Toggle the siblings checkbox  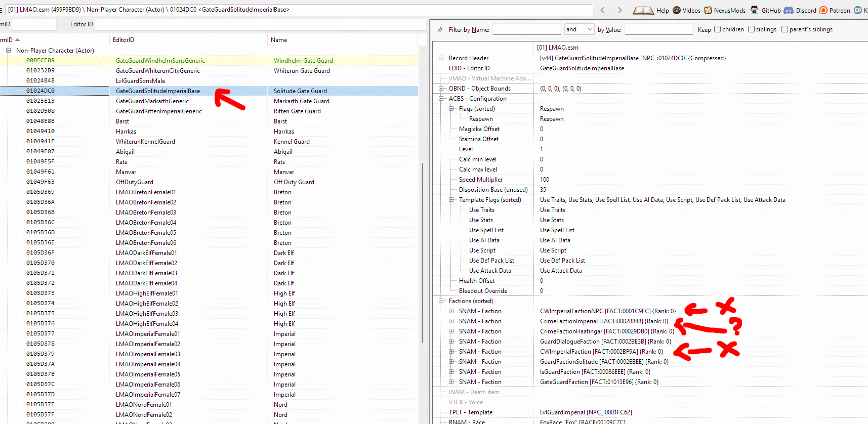[x=751, y=29]
